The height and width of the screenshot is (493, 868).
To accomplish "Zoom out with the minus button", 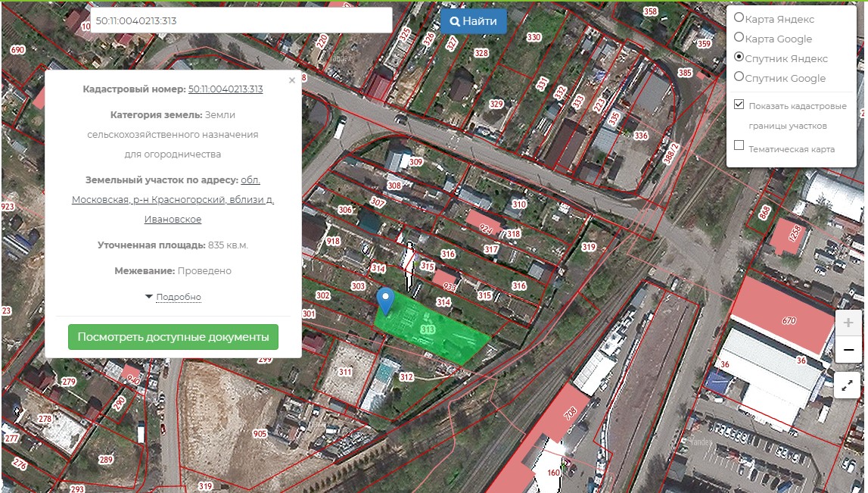I will pyautogui.click(x=848, y=351).
